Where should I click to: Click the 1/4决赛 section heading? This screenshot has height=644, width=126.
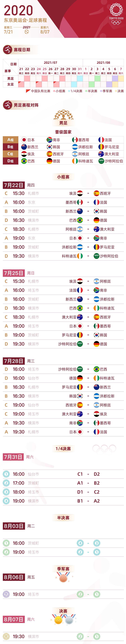click(63, 448)
